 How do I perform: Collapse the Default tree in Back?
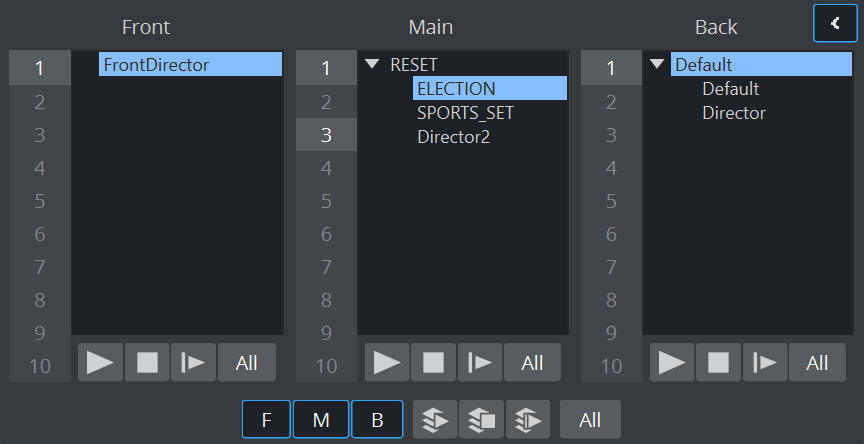click(x=657, y=64)
